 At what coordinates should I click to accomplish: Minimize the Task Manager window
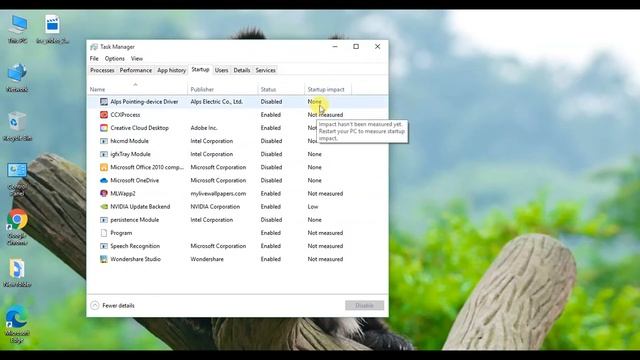point(335,47)
